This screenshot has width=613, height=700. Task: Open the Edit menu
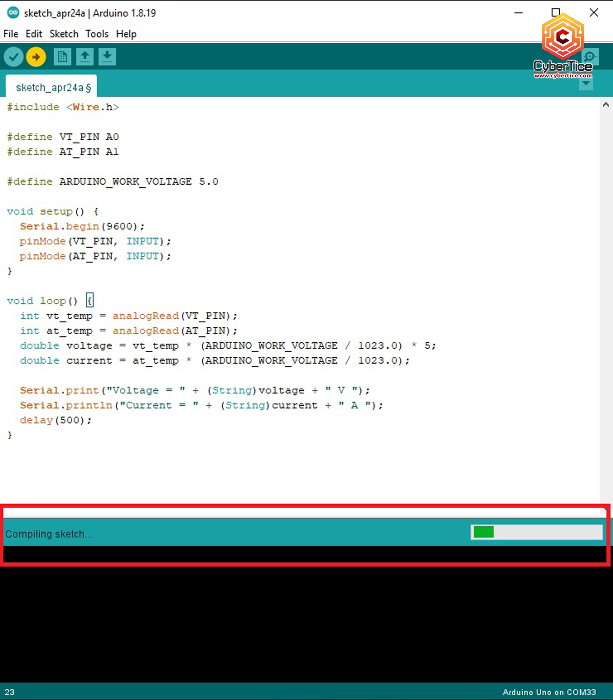tap(34, 34)
